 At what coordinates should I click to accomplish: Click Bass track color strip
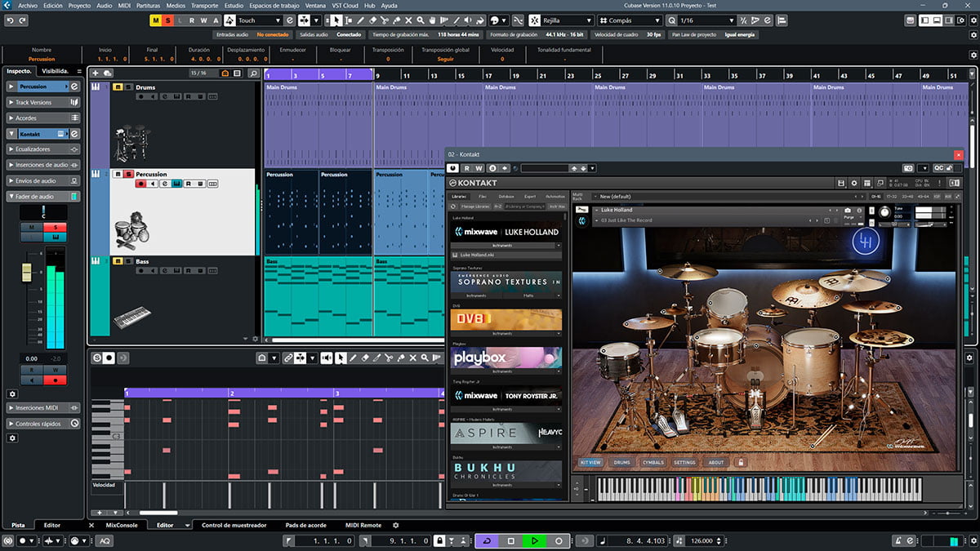(x=100, y=295)
